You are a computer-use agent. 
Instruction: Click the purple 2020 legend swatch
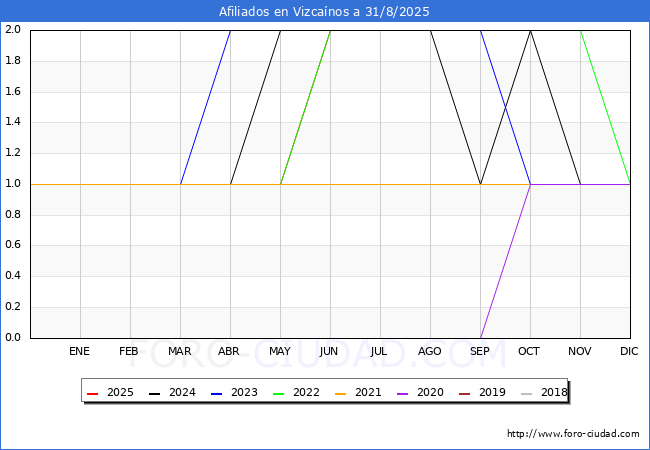tap(403, 393)
